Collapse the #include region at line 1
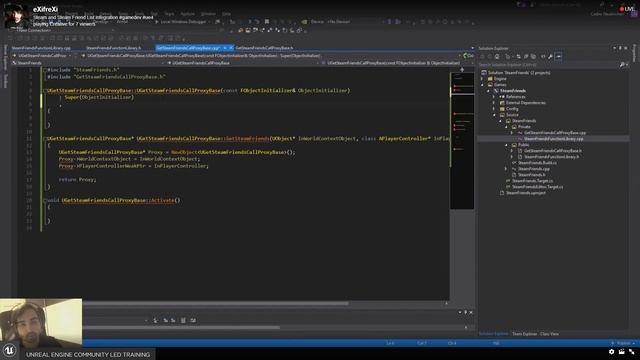 (x=45, y=70)
